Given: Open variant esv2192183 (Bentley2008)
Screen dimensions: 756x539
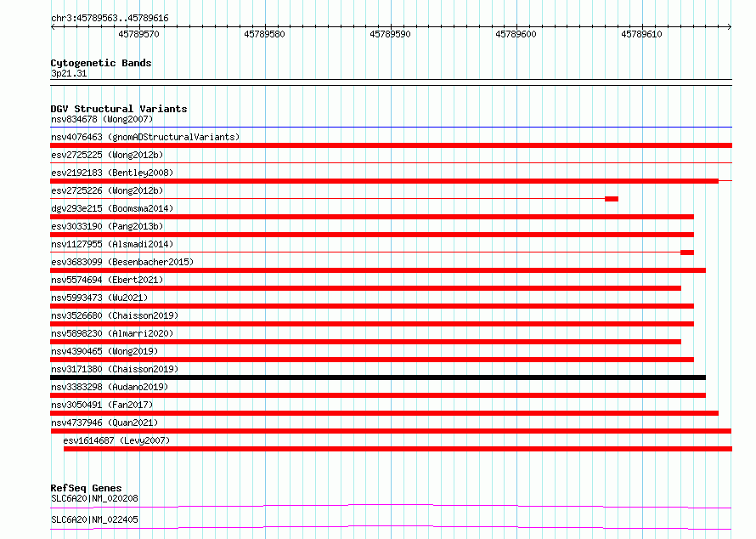Looking at the screenshot, I should [x=112, y=173].
